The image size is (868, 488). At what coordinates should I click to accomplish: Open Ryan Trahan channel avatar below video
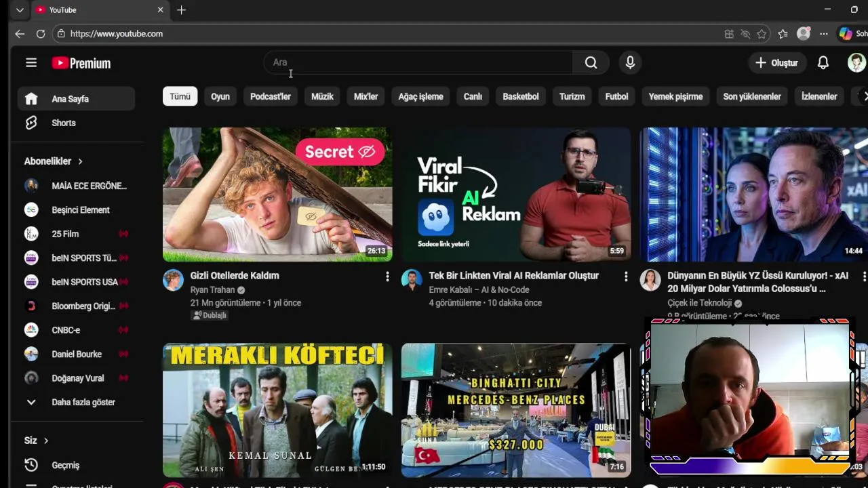[x=173, y=280]
